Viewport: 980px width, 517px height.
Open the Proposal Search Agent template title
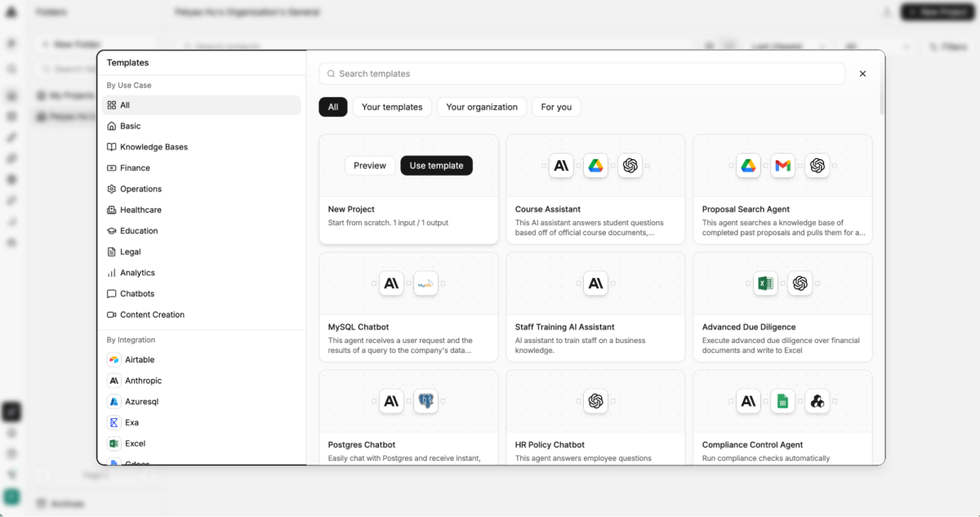point(746,209)
